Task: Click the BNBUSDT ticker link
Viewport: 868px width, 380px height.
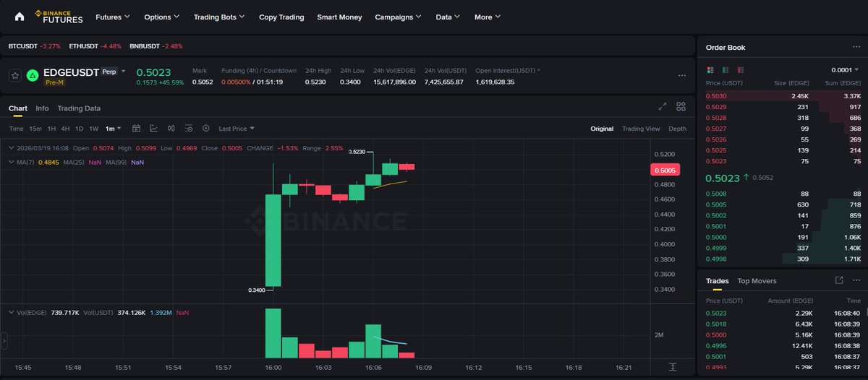Action: point(156,46)
